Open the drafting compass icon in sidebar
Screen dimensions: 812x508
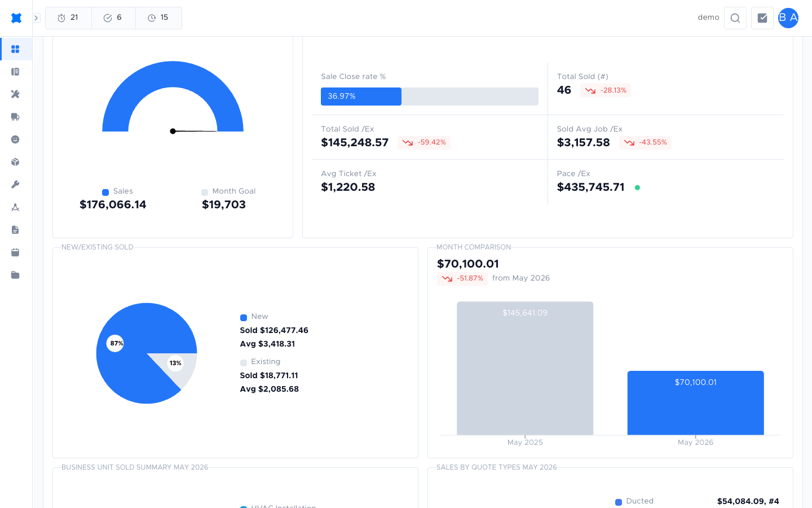click(15, 207)
